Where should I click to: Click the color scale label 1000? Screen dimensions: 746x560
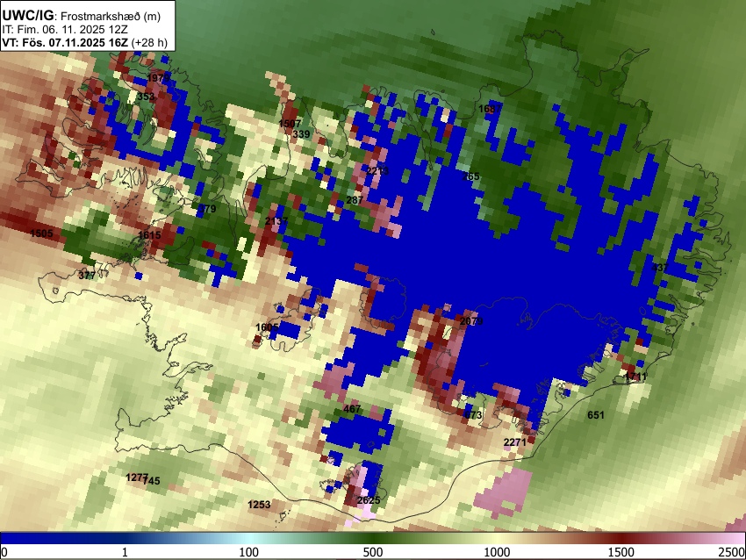497,552
